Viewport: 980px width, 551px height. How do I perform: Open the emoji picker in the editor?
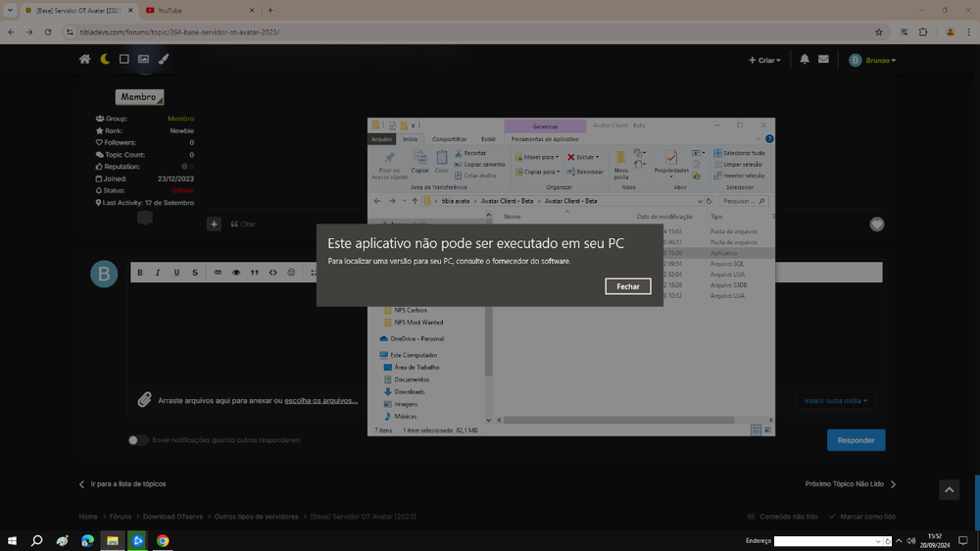pos(292,273)
